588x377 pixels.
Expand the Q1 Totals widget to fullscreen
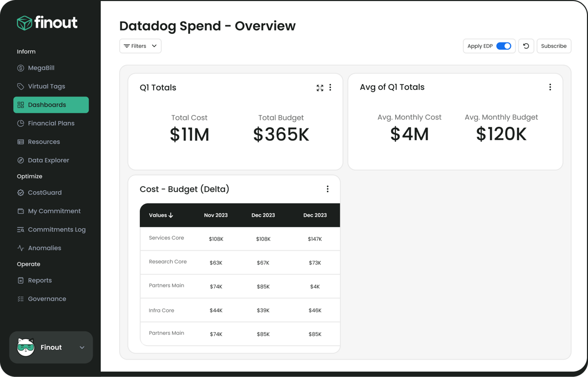(x=320, y=88)
